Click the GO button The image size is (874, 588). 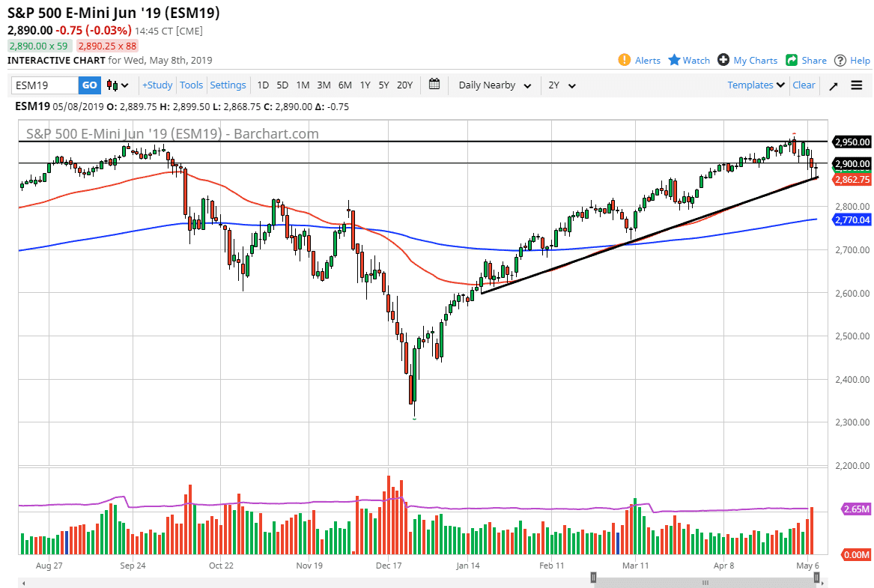tap(89, 85)
